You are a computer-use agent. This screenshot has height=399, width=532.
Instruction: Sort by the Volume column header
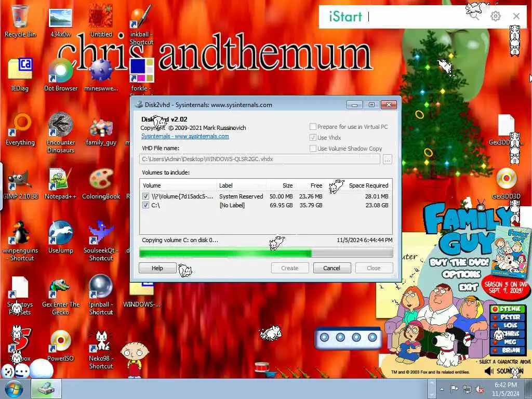click(x=178, y=185)
